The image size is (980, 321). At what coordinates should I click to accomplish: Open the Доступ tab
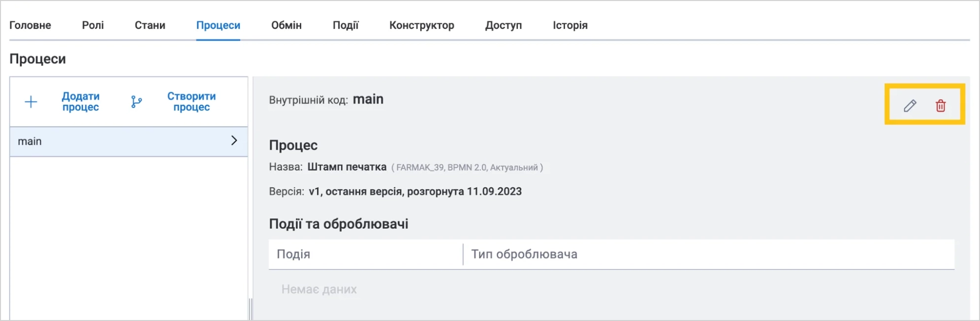[503, 25]
